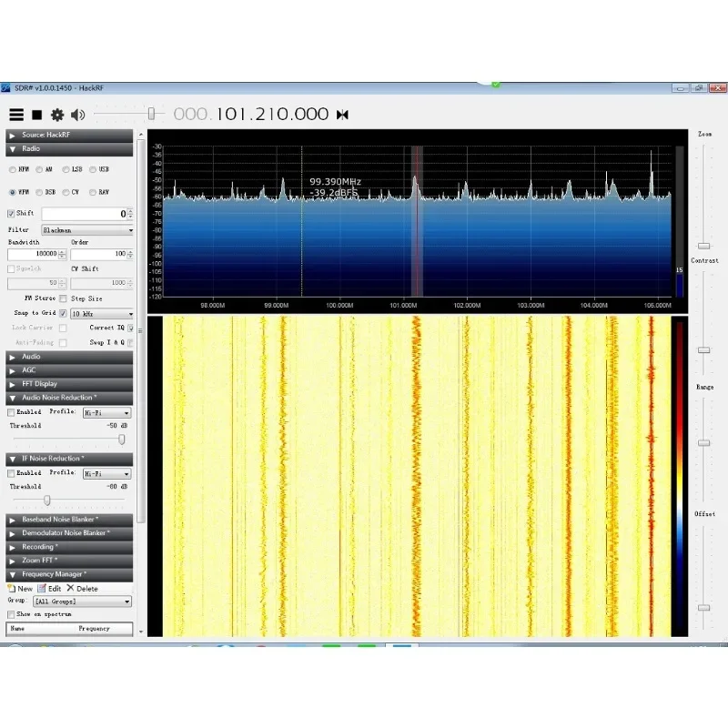Click the Contrast slider handle

tap(703, 349)
